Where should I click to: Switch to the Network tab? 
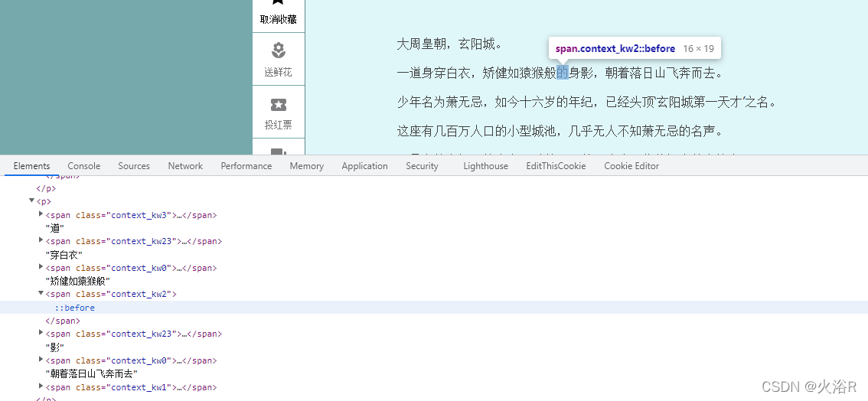coord(185,166)
